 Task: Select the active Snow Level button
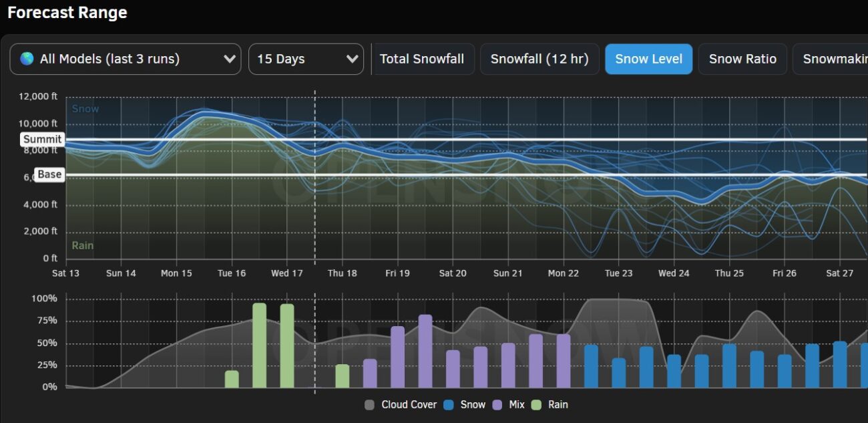tap(648, 59)
